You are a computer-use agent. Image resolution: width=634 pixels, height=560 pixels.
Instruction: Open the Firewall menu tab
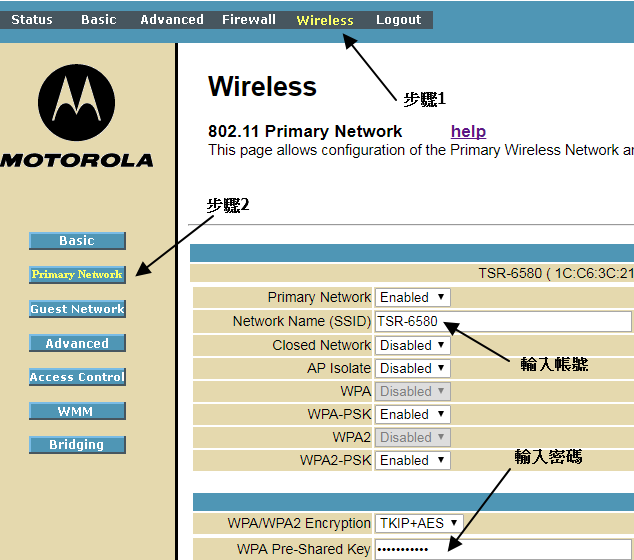coord(249,20)
